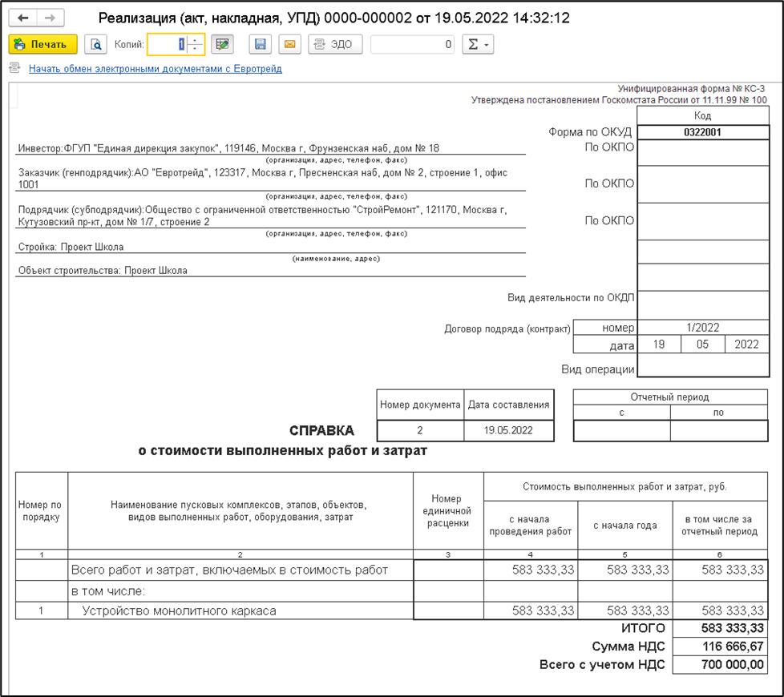Click the Печать button
Viewport: 784px width, 697px height.
click(42, 45)
